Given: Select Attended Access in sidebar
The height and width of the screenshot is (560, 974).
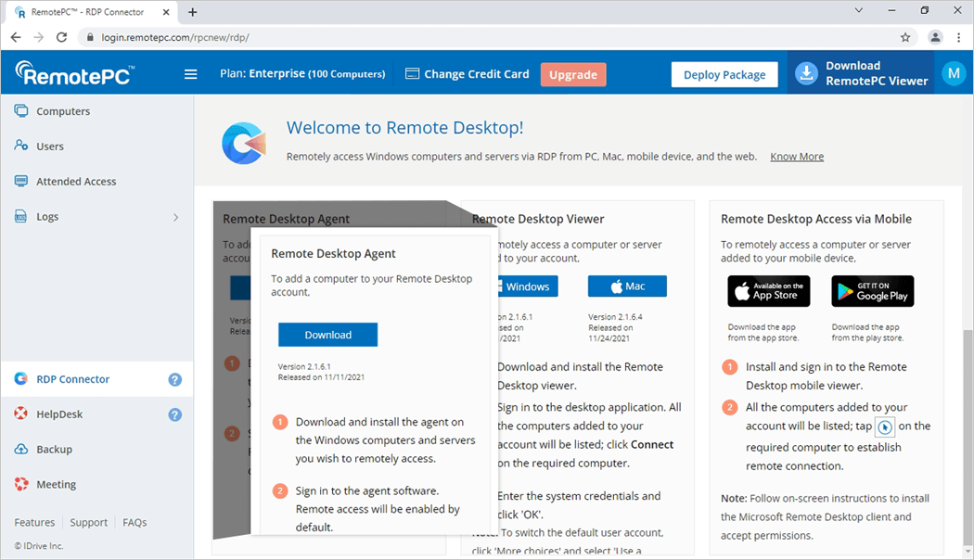Looking at the screenshot, I should (x=76, y=182).
